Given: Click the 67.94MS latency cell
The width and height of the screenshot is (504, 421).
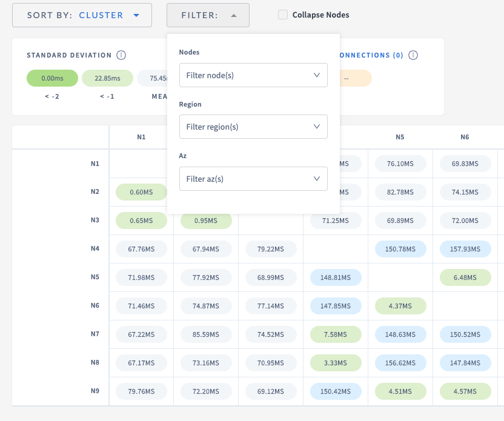Looking at the screenshot, I should [x=206, y=249].
